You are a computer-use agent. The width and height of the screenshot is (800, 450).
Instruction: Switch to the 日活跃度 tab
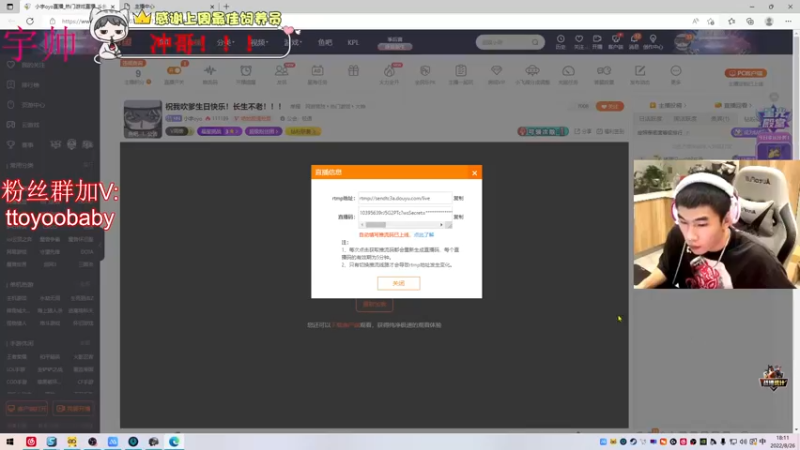click(650, 118)
